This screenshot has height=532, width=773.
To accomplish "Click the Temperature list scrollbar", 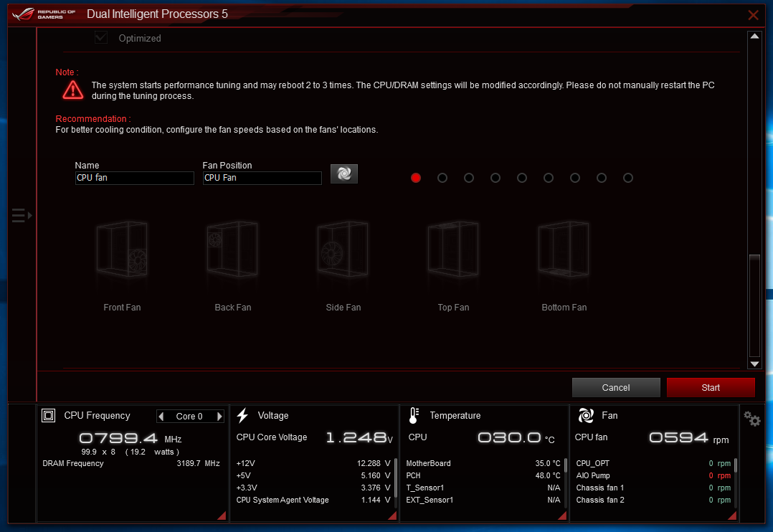I will tap(566, 465).
